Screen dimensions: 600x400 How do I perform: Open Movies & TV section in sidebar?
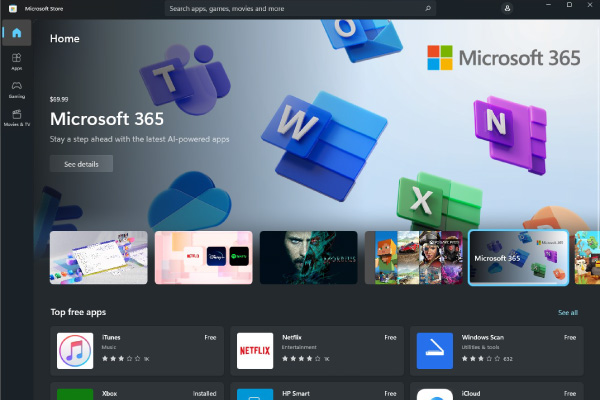point(16,118)
